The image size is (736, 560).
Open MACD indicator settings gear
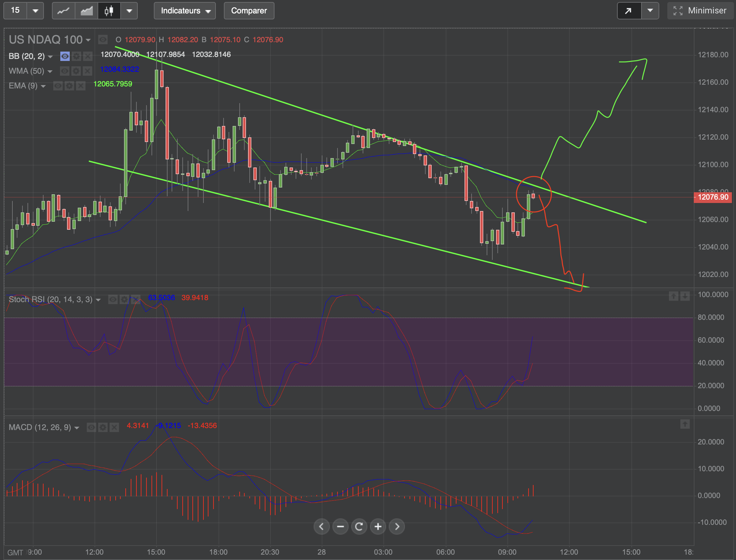tap(103, 427)
